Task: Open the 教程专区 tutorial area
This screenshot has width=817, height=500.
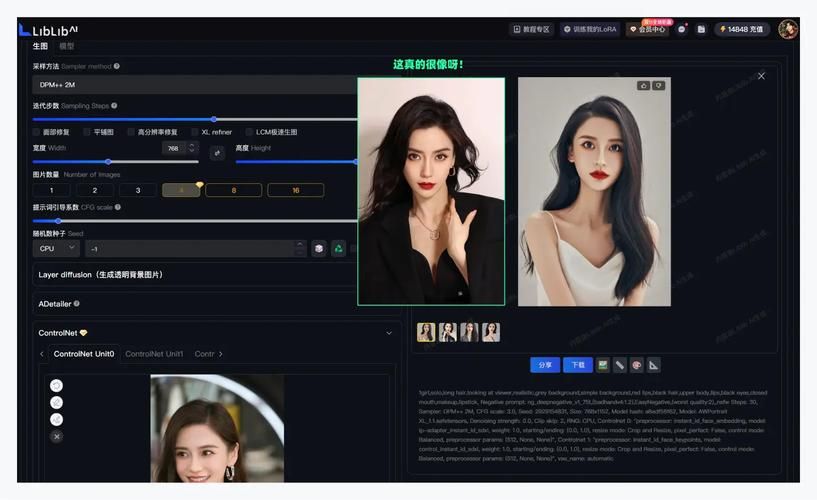Action: pos(531,30)
